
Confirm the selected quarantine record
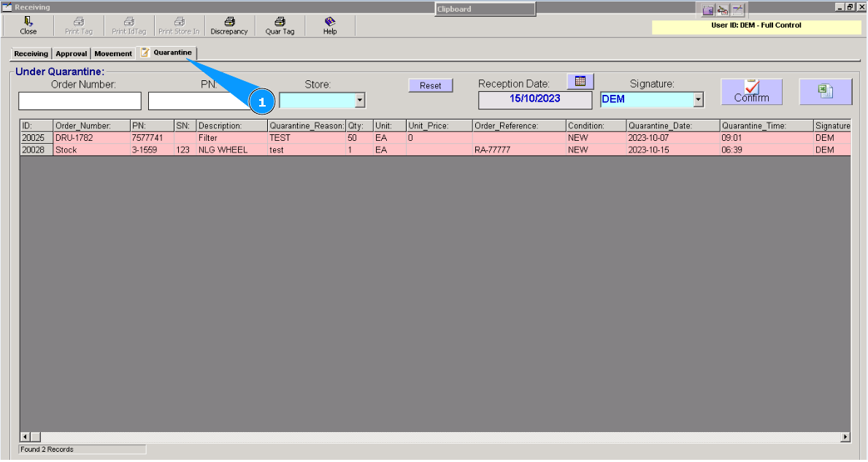coord(751,91)
